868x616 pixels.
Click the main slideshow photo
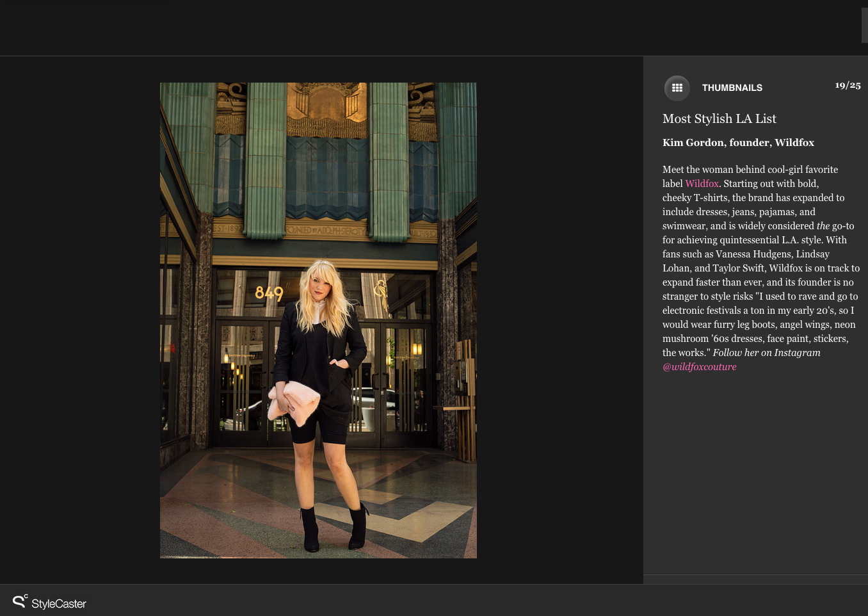coord(318,320)
